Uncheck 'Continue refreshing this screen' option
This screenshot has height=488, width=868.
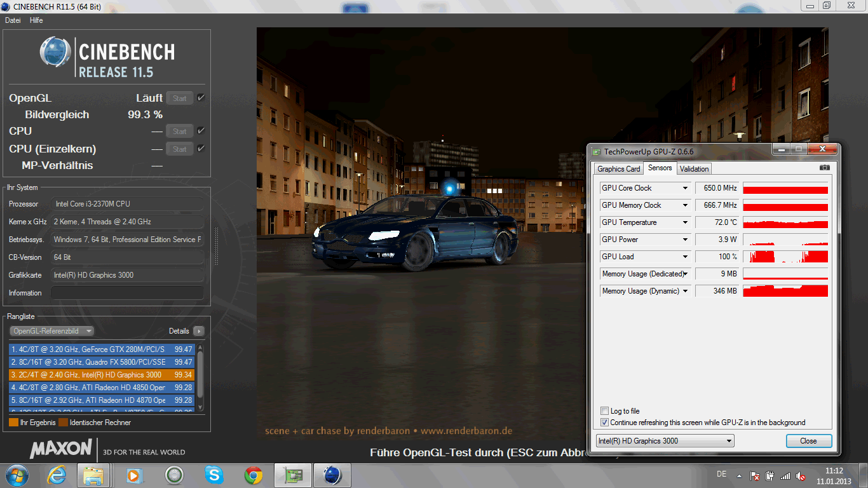click(604, 423)
